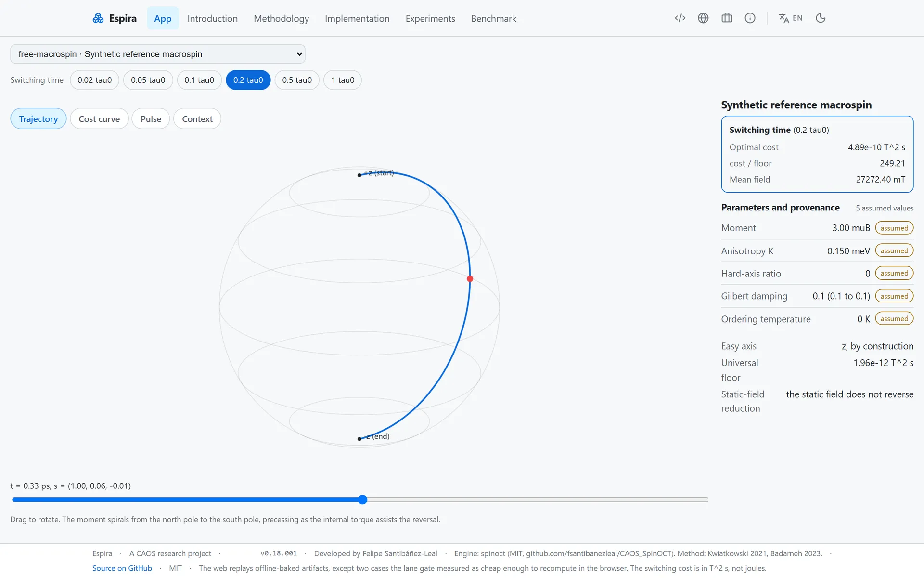Click the assumed badge for Ordering temperature
This screenshot has height=578, width=924.
click(x=894, y=319)
